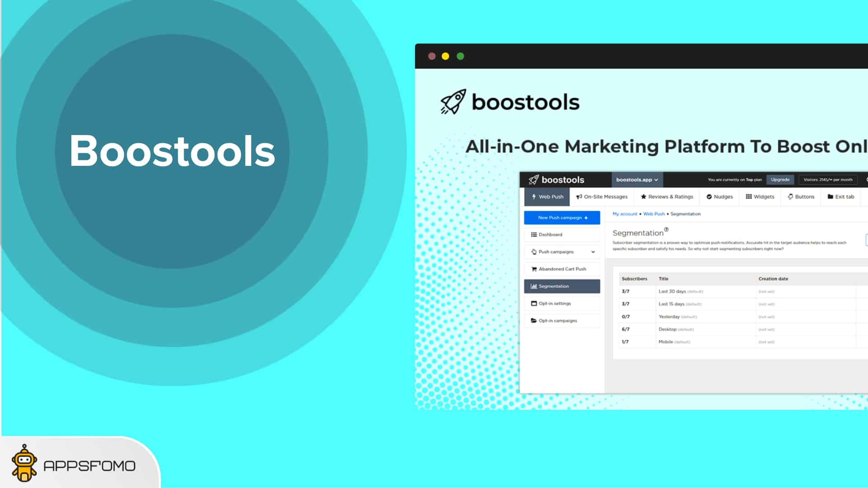Open Opt-in settings in sidebar

point(555,304)
